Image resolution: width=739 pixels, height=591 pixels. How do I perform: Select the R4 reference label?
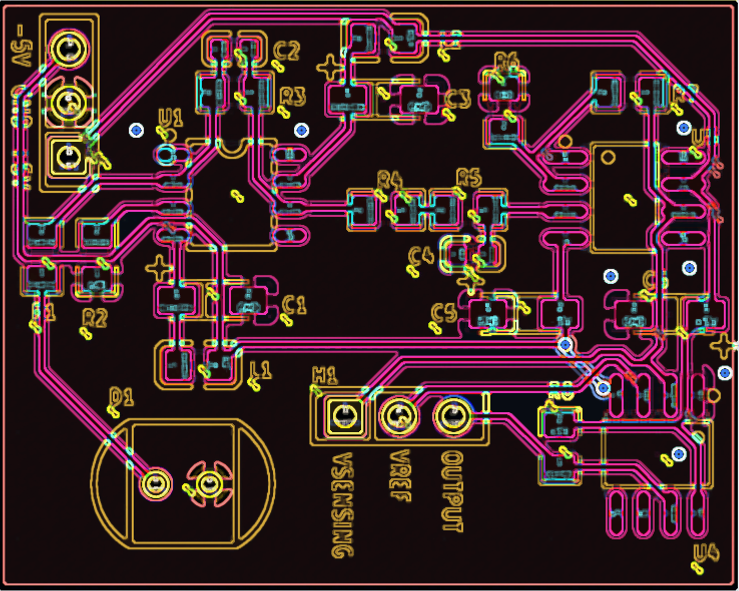pyautogui.click(x=389, y=179)
